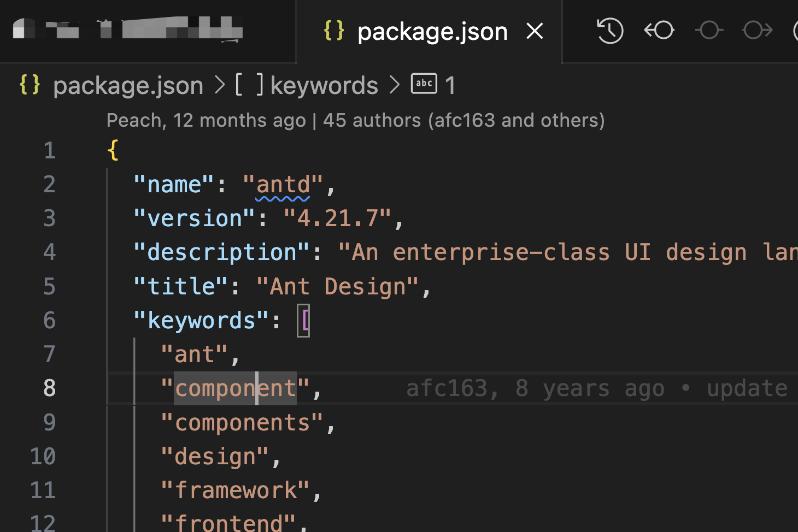Image resolution: width=798 pixels, height=532 pixels.
Task: Click the abc symbol icon in the breadcrumb
Action: point(424,84)
